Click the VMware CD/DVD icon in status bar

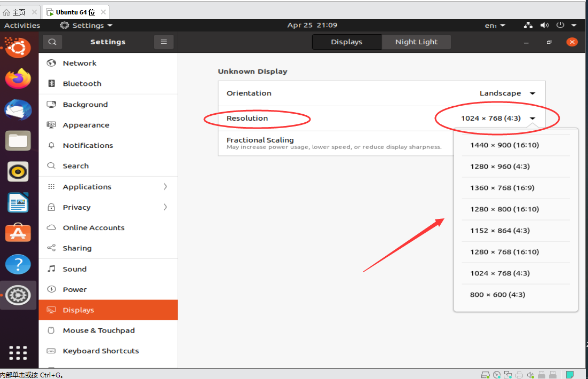click(497, 374)
